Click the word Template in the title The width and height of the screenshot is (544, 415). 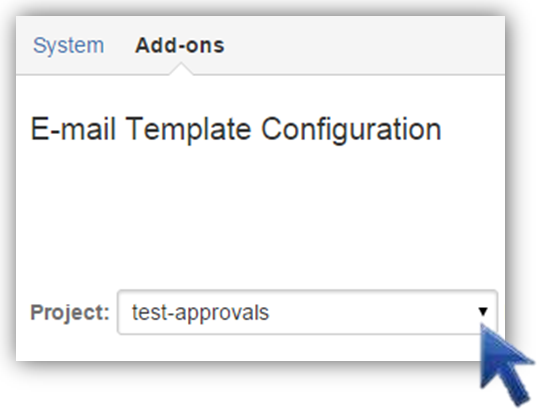pos(188,129)
